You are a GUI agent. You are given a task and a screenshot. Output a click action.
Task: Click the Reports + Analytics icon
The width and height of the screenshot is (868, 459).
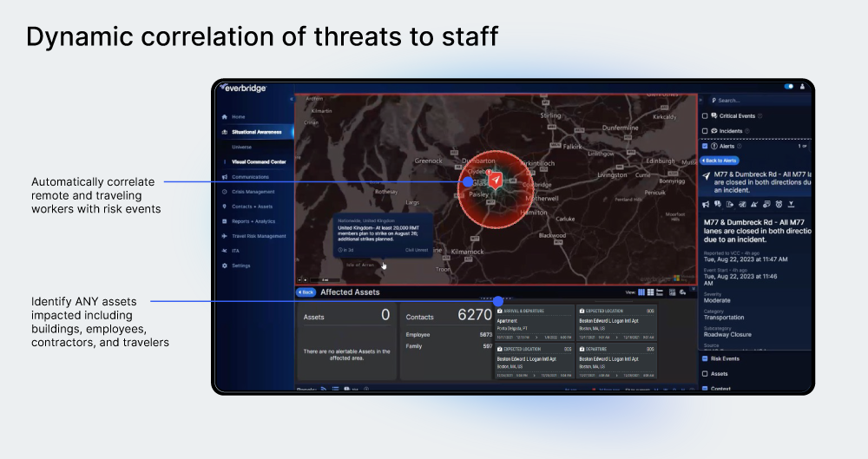click(x=224, y=221)
